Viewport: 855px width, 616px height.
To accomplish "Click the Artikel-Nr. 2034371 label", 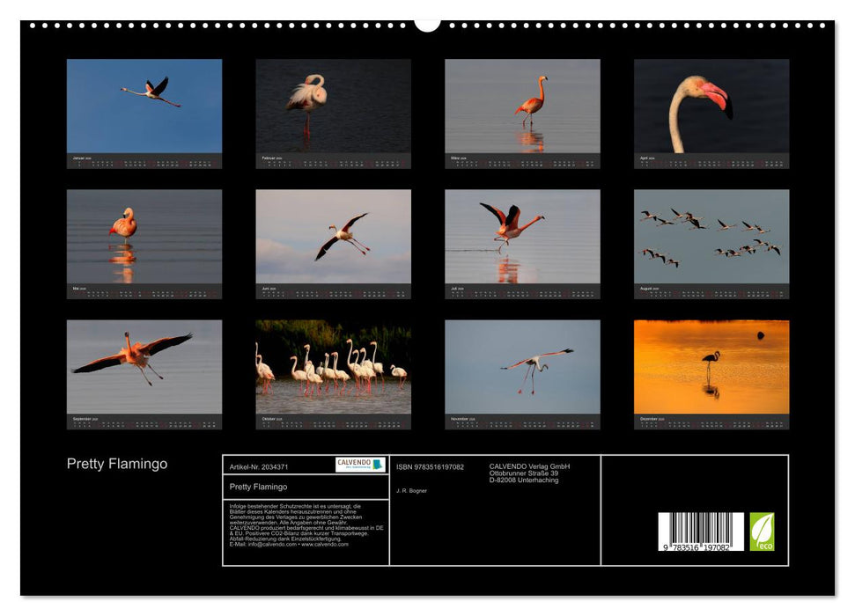I will pyautogui.click(x=261, y=466).
